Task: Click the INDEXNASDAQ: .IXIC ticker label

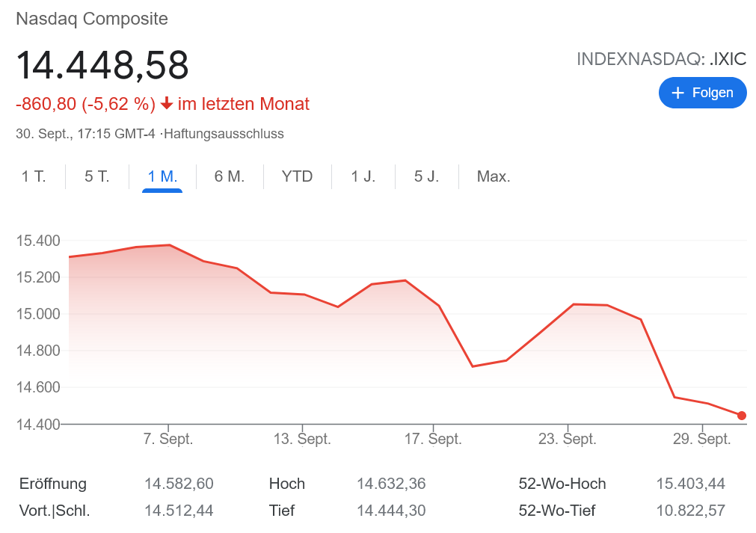Action: coord(661,59)
